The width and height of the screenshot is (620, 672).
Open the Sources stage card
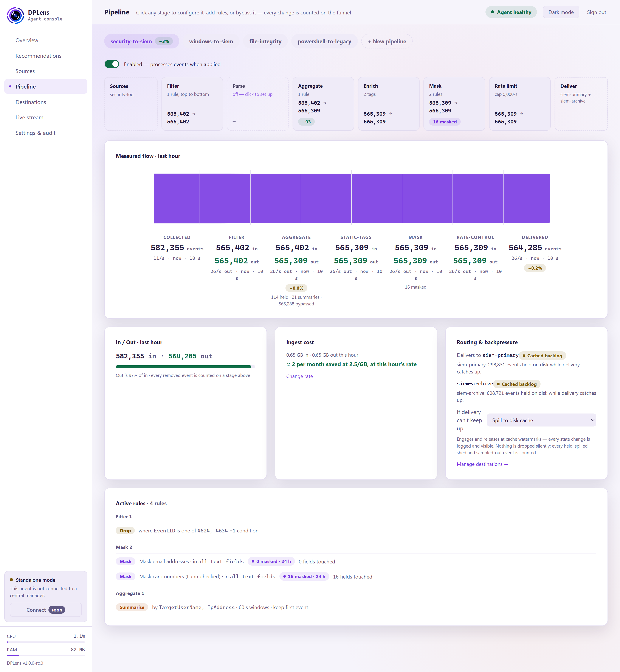[x=131, y=104]
